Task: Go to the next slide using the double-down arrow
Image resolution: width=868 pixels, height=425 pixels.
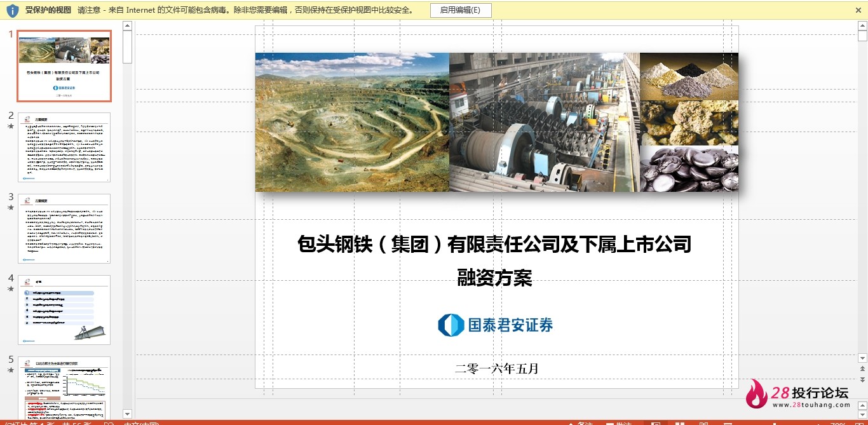Action: pyautogui.click(x=862, y=379)
